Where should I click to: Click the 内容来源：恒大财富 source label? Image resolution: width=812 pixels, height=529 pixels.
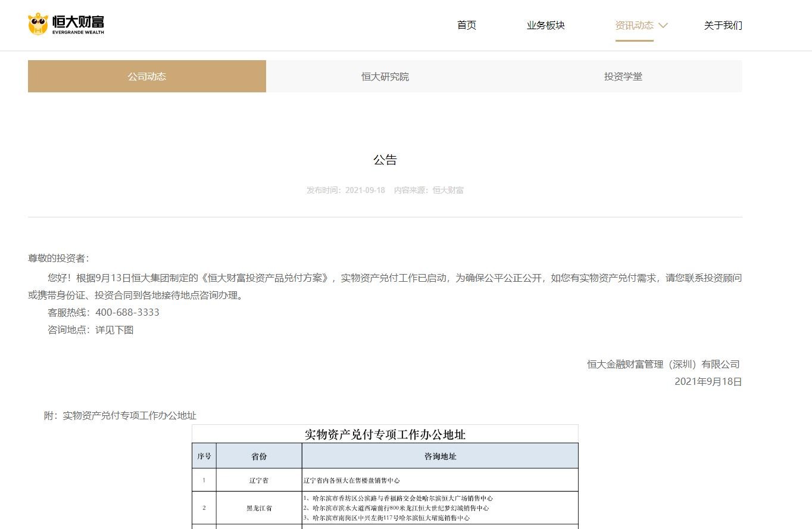point(429,190)
